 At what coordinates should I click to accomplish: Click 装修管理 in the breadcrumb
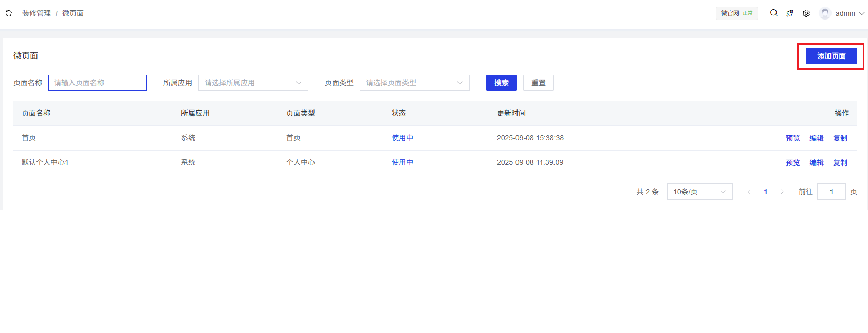click(36, 13)
